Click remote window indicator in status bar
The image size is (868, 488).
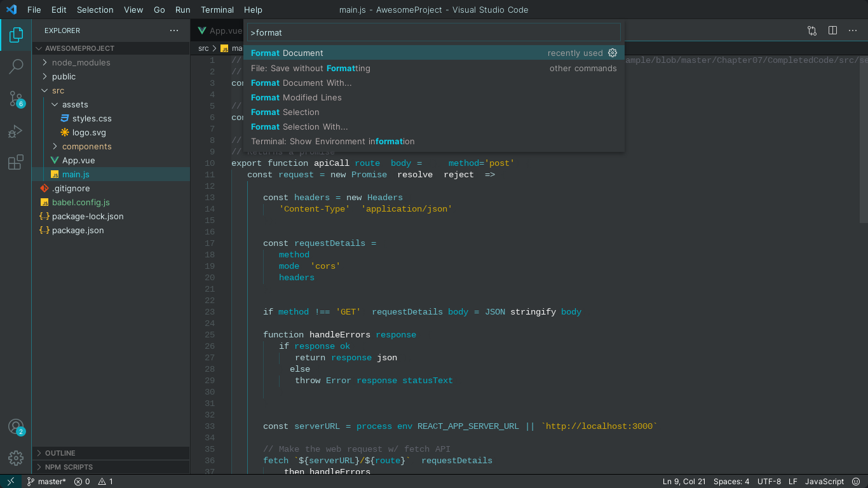pos(11,482)
